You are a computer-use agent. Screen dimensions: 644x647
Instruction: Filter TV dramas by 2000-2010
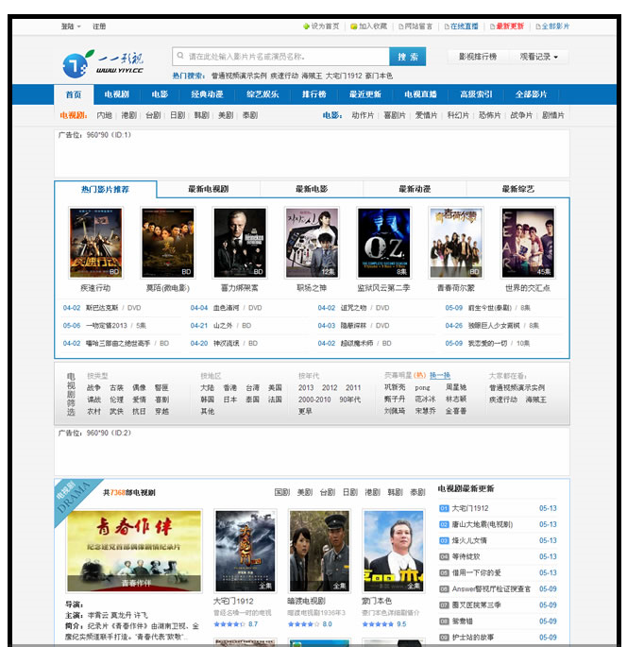(314, 400)
